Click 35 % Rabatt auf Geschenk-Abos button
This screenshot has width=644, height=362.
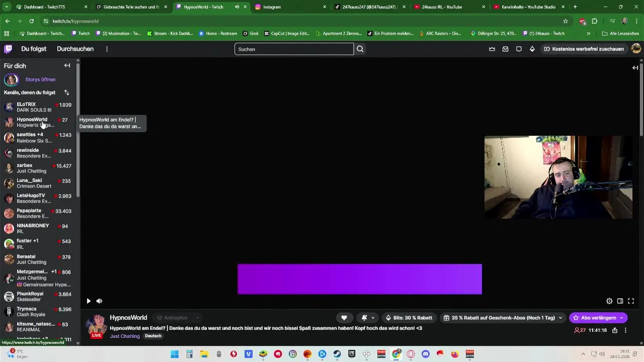point(499,318)
